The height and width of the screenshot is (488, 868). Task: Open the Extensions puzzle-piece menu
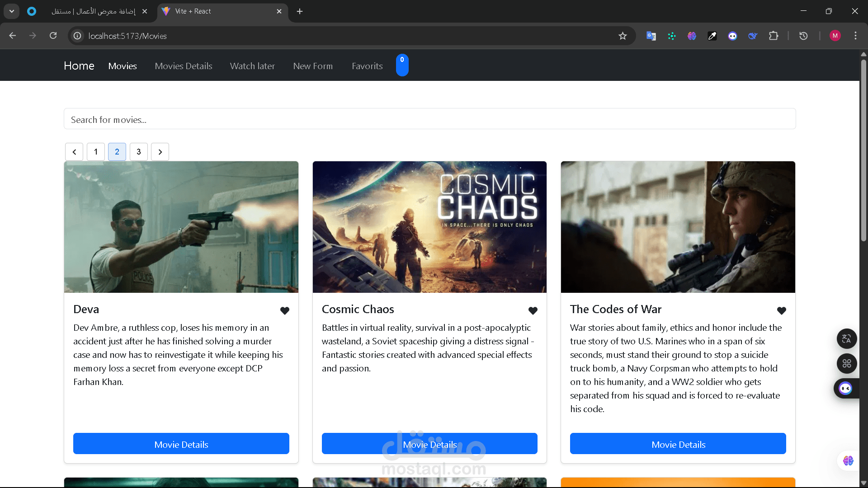774,36
